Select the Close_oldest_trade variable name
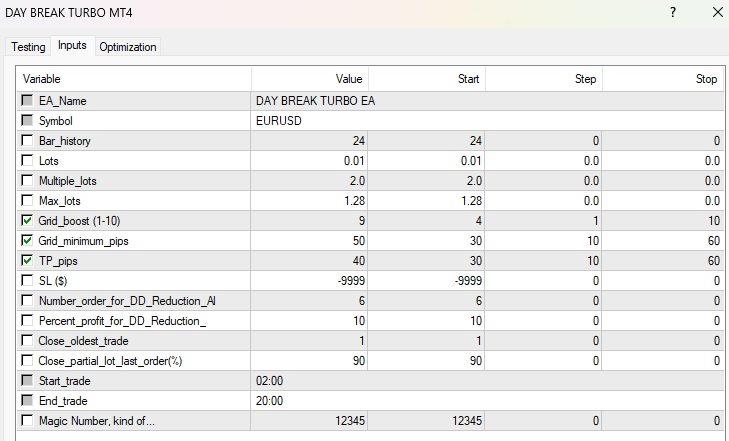Screen dimensions: 729x441 pos(84,341)
